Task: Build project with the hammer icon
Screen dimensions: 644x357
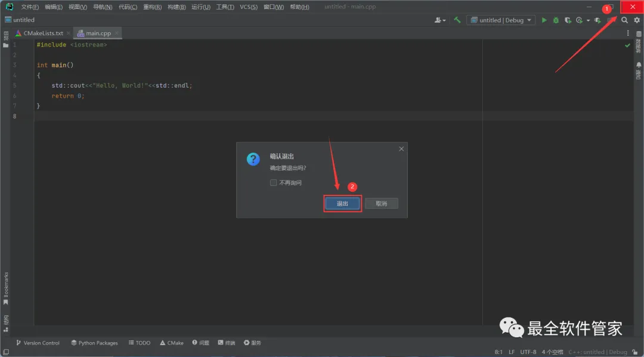Action: (x=457, y=20)
